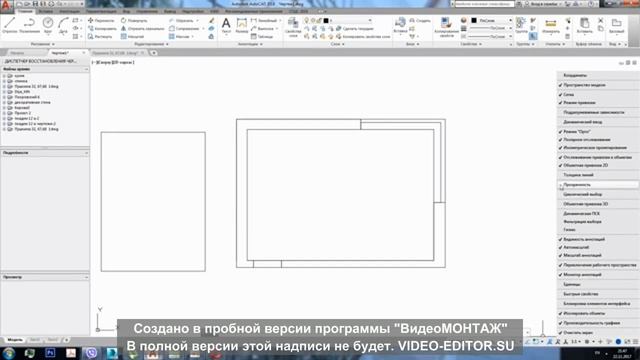This screenshot has height=360, width=640.
Task: Open Layer Properties (Свойства слоя)
Action: tap(293, 27)
